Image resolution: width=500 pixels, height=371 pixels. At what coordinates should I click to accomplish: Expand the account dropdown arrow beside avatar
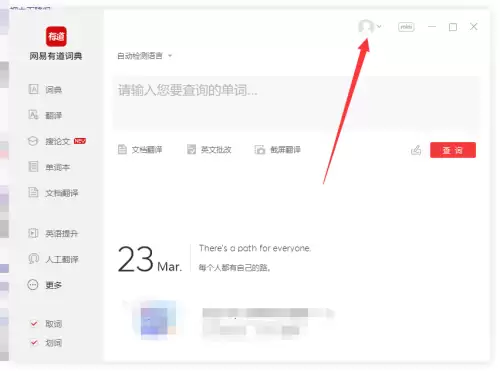(379, 26)
